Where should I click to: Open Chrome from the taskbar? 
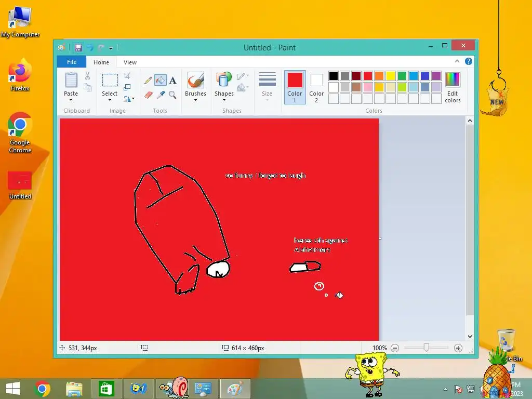[x=42, y=389]
